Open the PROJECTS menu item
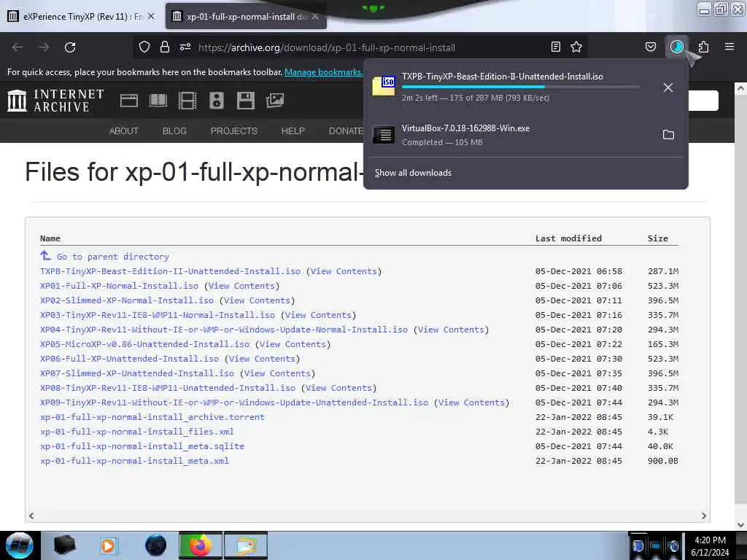Image resolution: width=747 pixels, height=560 pixels. pyautogui.click(x=234, y=131)
